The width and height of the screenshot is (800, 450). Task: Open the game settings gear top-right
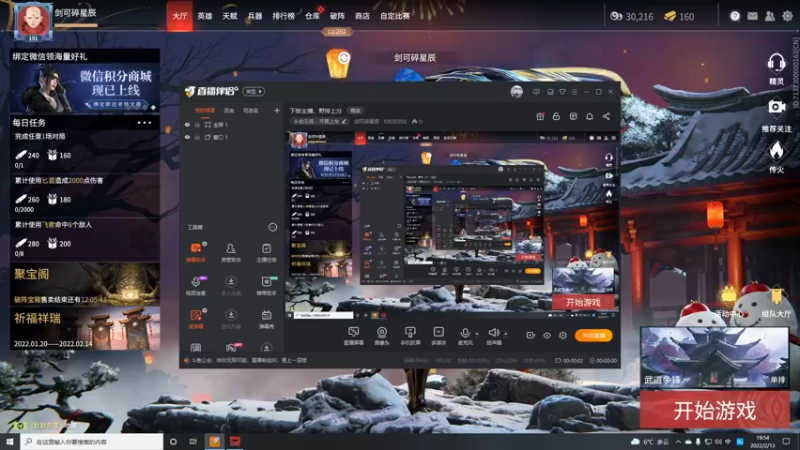coord(787,16)
